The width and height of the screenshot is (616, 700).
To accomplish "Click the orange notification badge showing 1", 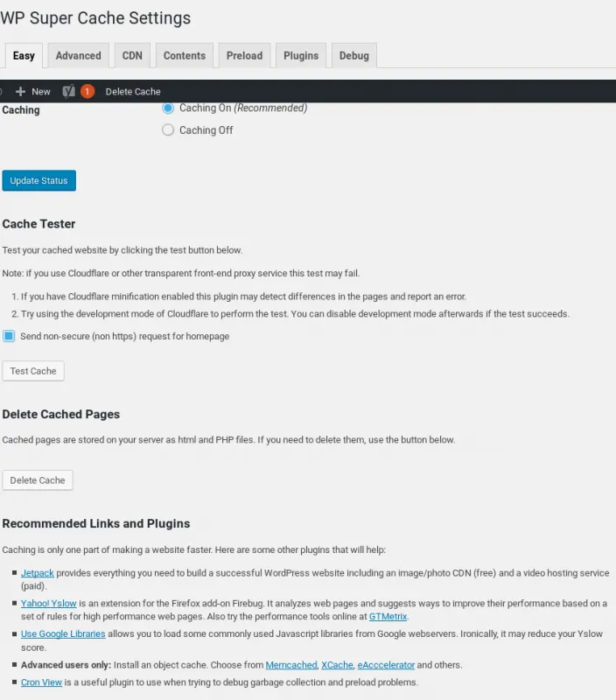I will pos(87,92).
